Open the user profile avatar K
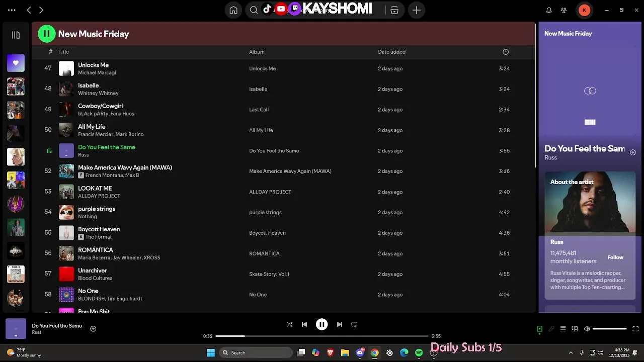Screen dimensions: 644x362 pos(584,10)
